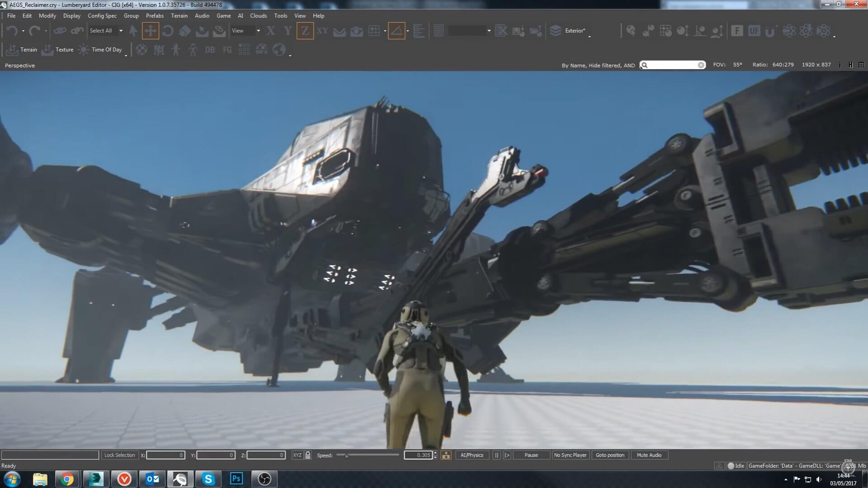Click the F freeze icon
Image resolution: width=868 pixels, height=488 pixels.
[737, 31]
